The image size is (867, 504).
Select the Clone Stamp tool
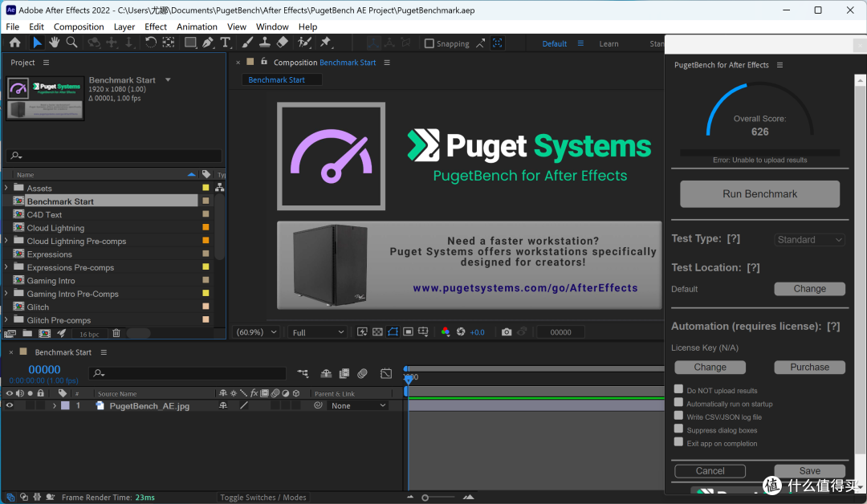[265, 43]
